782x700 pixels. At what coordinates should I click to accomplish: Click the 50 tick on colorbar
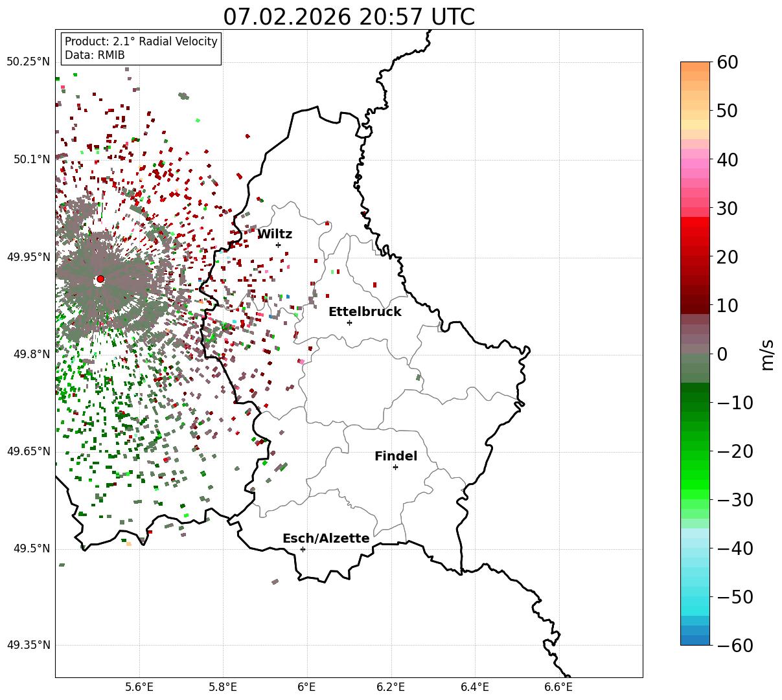[728, 111]
